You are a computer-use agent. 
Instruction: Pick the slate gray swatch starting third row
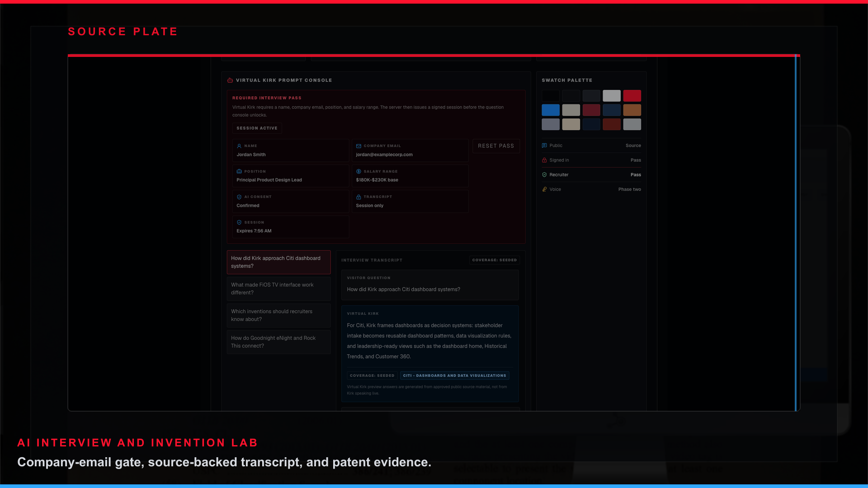(x=551, y=124)
